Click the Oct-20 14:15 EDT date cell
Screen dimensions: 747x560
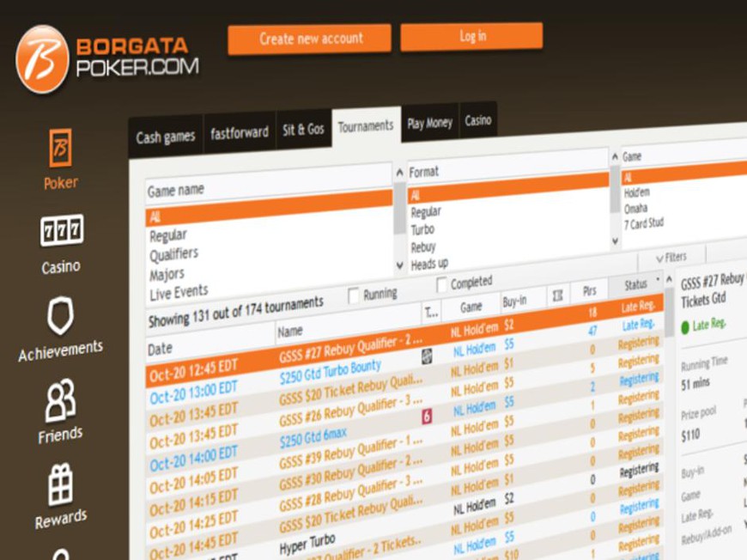pyautogui.click(x=193, y=502)
